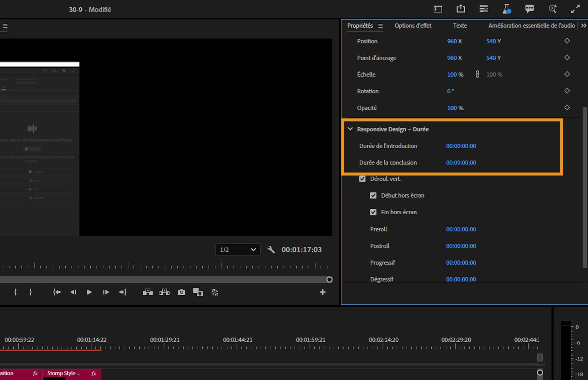588x380 pixels.
Task: Switch to the Options d'effet tab
Action: pyautogui.click(x=412, y=26)
